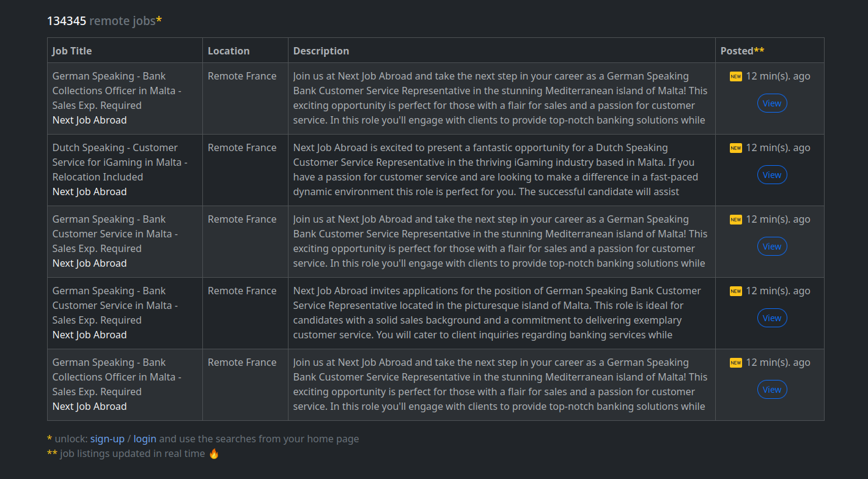Click the description mentioning thriving iGaming industry
Image resolution: width=868 pixels, height=479 pixels.
click(x=495, y=169)
